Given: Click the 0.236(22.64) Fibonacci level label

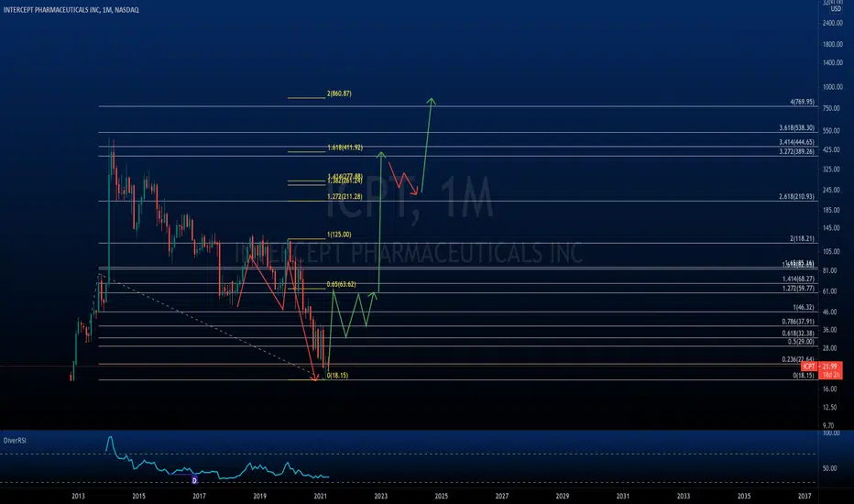Looking at the screenshot, I should pyautogui.click(x=798, y=359).
